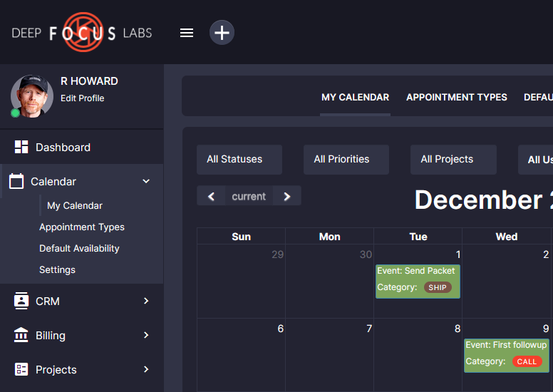This screenshot has height=392, width=553.
Task: Select day 1 date number
Action: (458, 254)
